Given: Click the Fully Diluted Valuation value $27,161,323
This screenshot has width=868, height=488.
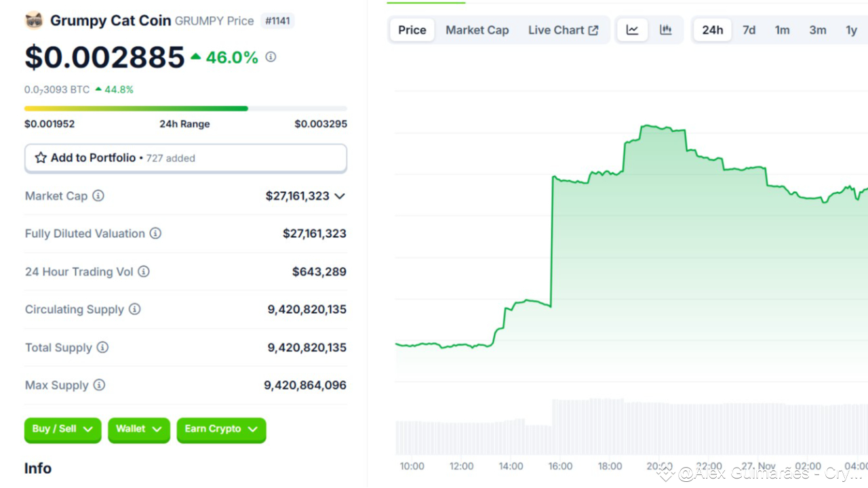Looking at the screenshot, I should (315, 233).
